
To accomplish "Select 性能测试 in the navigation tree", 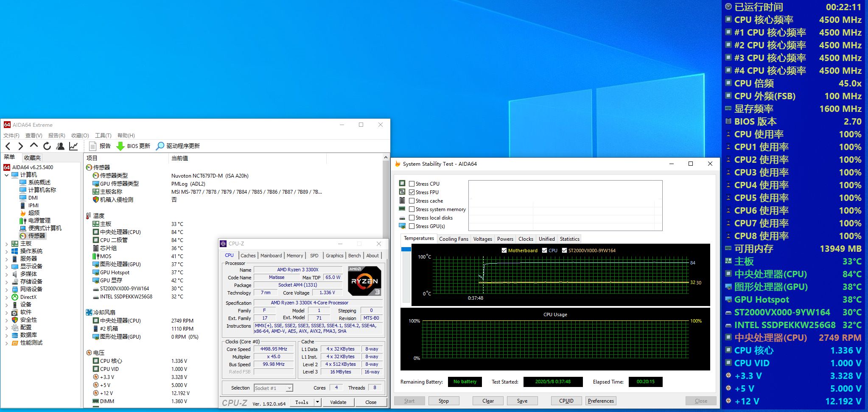I will 31,342.
